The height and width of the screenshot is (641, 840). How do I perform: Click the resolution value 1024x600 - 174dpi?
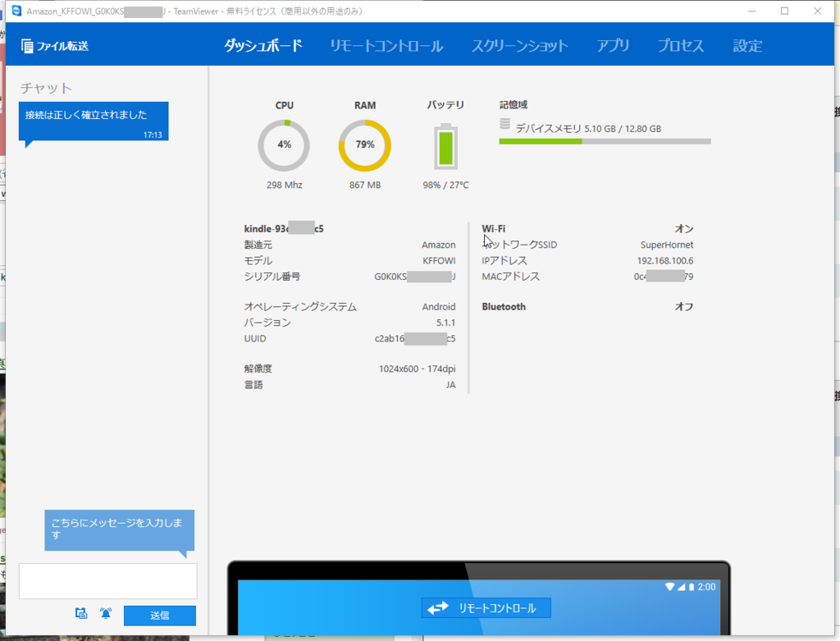(417, 369)
